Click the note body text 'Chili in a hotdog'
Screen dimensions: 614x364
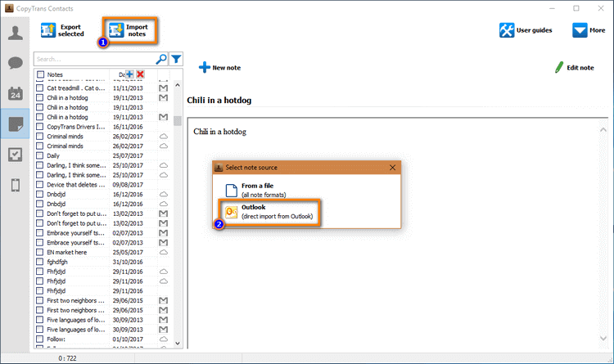pos(219,132)
